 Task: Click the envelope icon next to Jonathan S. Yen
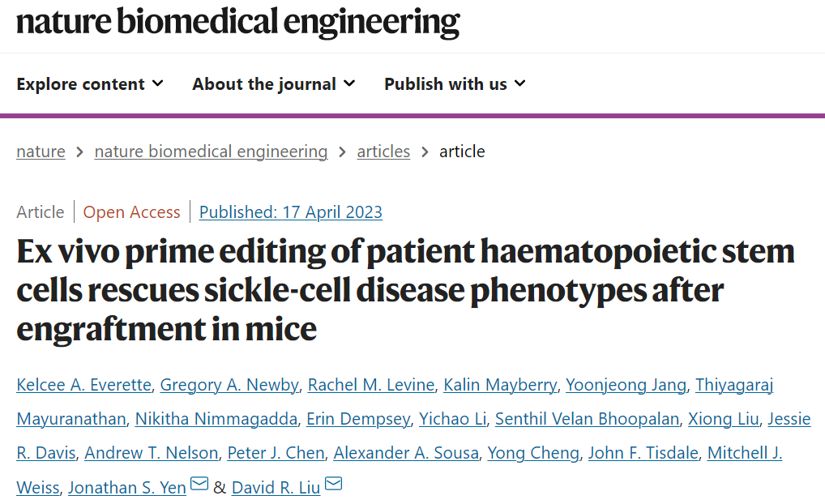(x=199, y=485)
